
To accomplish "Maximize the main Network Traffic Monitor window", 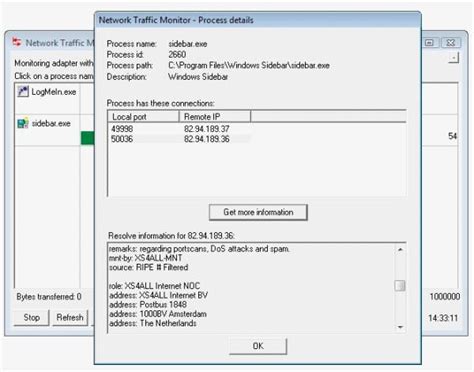I will pyautogui.click(x=430, y=42).
